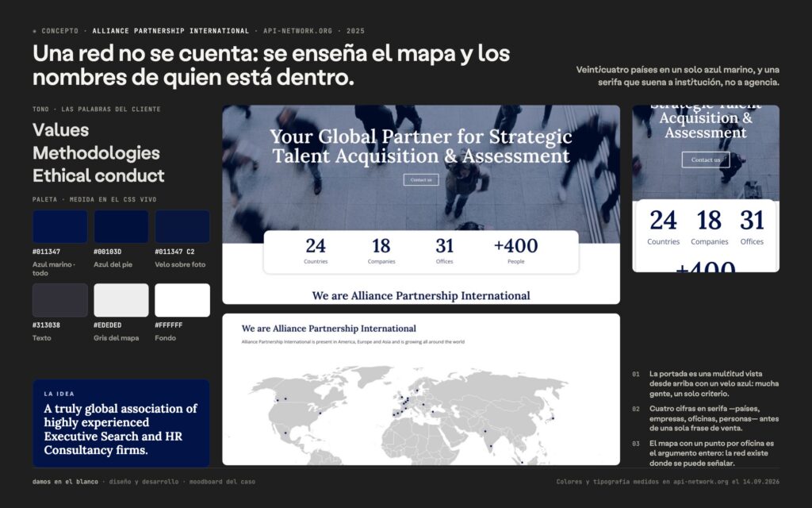Click 18 Companies in the mobile preview
812x508 pixels.
[x=710, y=227]
